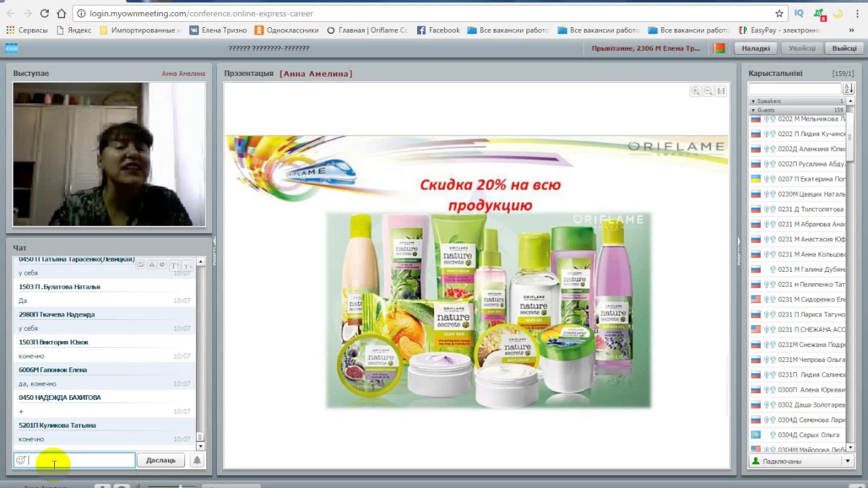The height and width of the screenshot is (488, 868).
Task: Click chat sender 6006М Гапонюк Елена
Action: pos(53,370)
